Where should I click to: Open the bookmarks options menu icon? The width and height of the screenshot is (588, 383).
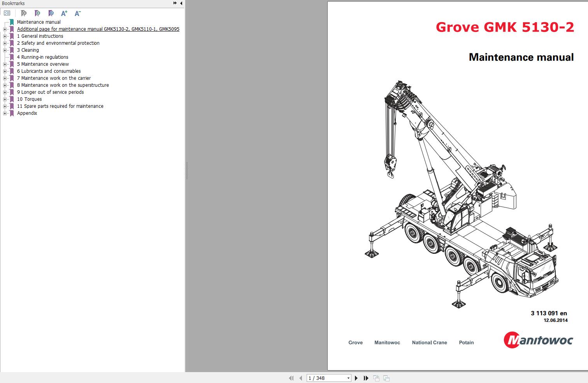pyautogui.click(x=7, y=13)
